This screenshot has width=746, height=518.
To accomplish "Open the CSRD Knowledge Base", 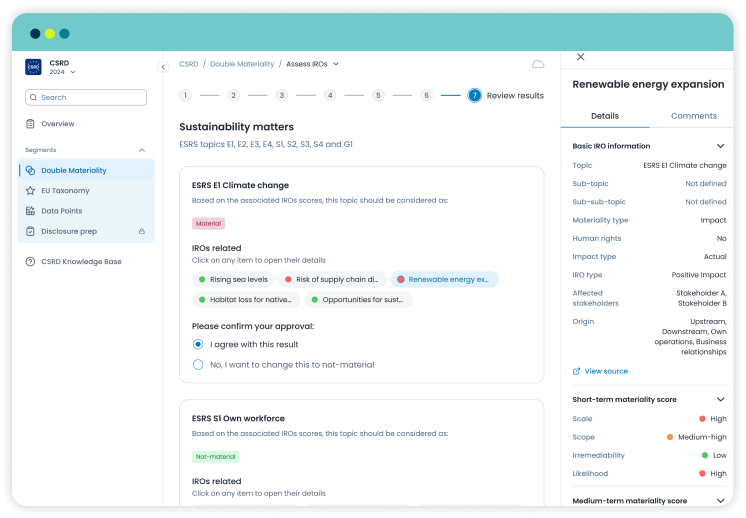I will tap(81, 262).
